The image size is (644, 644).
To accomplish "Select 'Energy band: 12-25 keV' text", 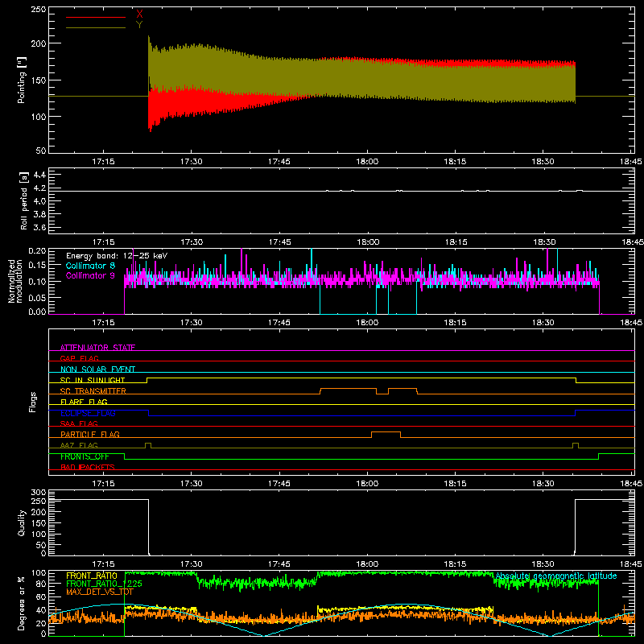I will coord(117,256).
